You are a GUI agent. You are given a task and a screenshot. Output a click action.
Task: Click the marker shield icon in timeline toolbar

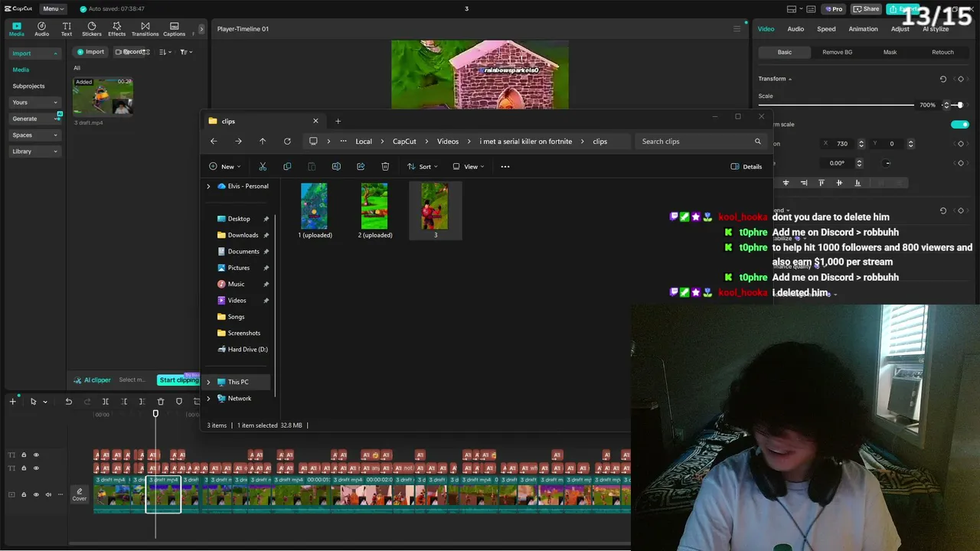click(179, 402)
